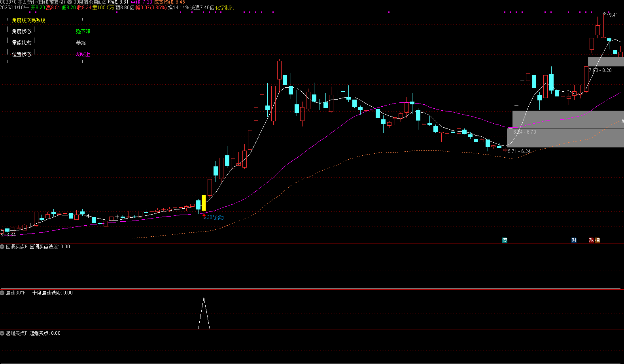Click the 9.41 high price marker
This screenshot has height=364, width=624.
[x=613, y=15]
